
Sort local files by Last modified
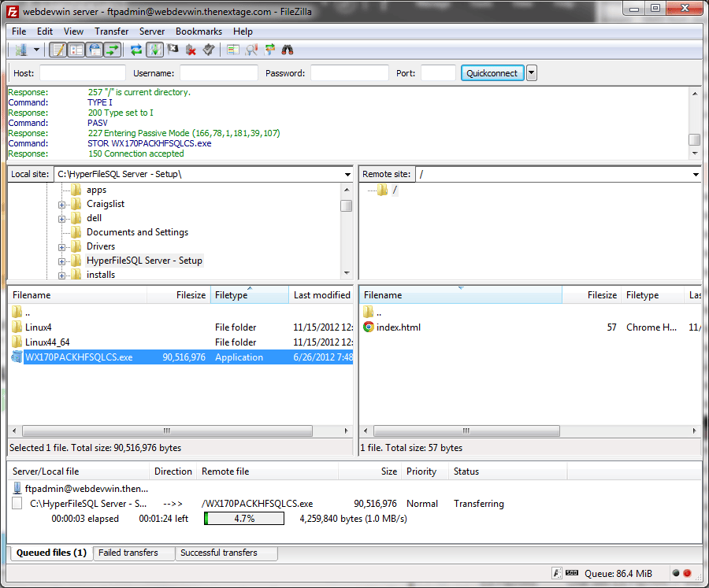click(321, 295)
